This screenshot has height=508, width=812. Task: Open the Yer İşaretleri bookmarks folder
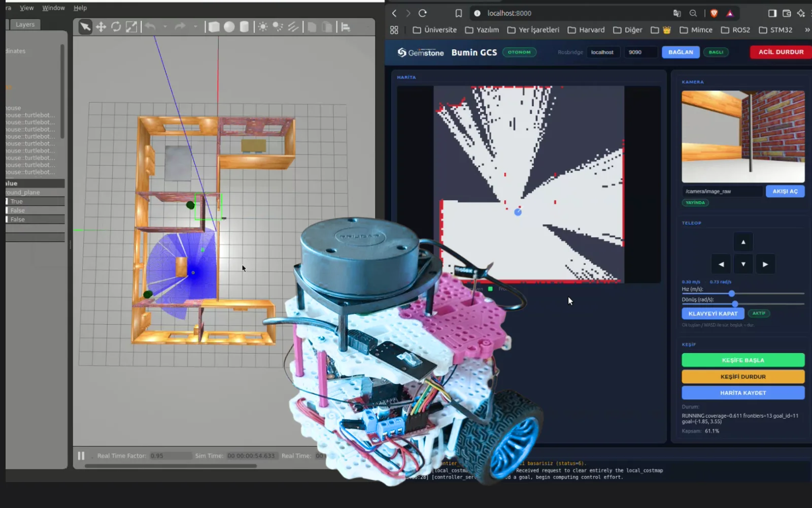(533, 30)
